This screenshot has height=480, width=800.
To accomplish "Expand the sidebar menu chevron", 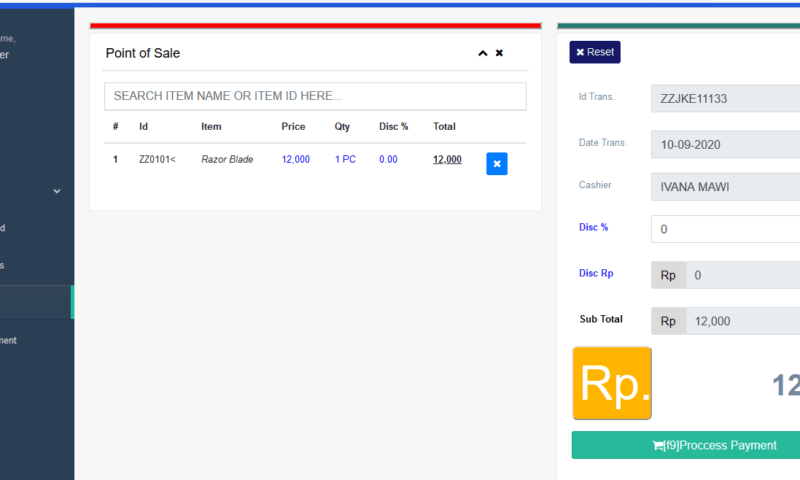I will (57, 191).
